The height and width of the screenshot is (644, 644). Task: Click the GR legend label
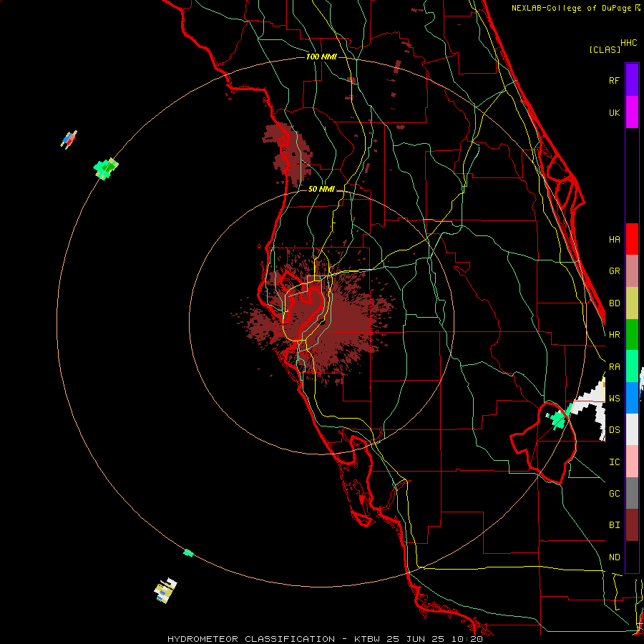[614, 271]
